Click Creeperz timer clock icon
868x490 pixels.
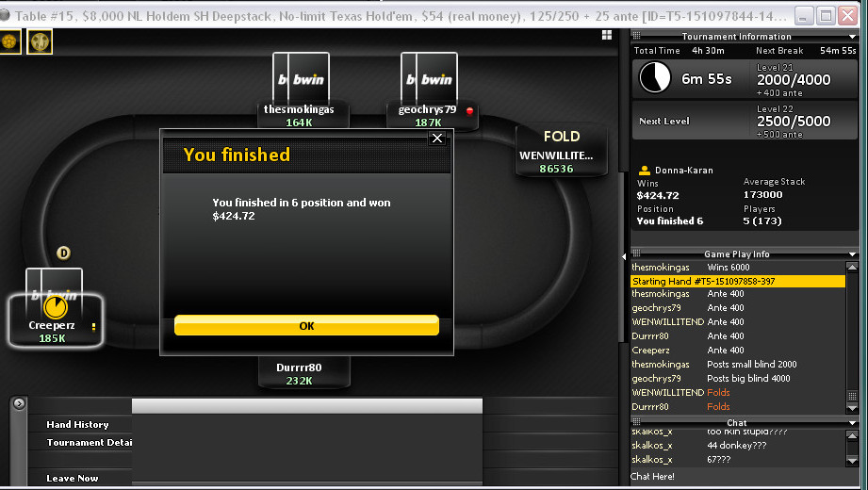(x=56, y=306)
